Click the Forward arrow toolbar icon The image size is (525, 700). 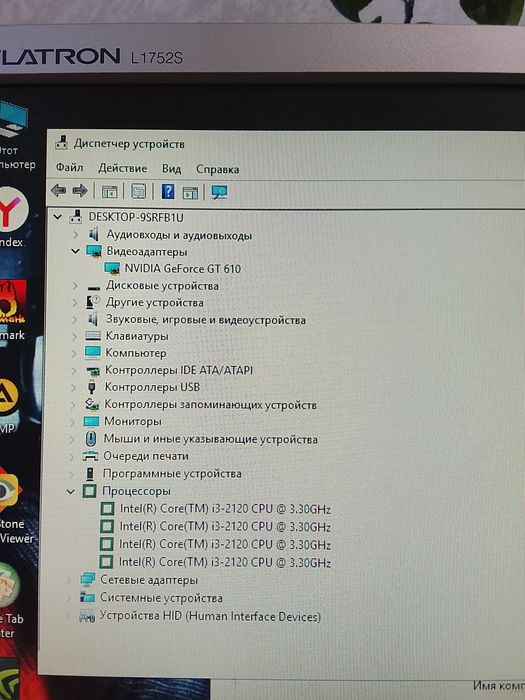tap(80, 191)
